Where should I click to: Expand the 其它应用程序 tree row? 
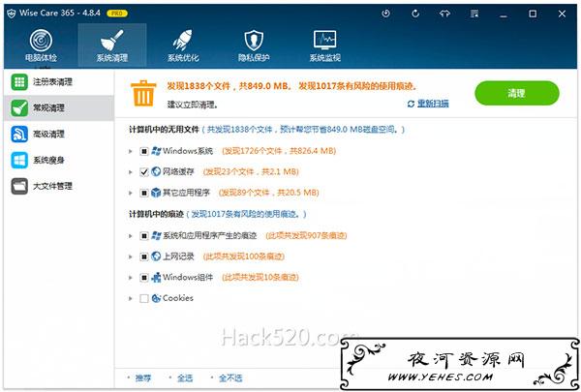pos(131,193)
